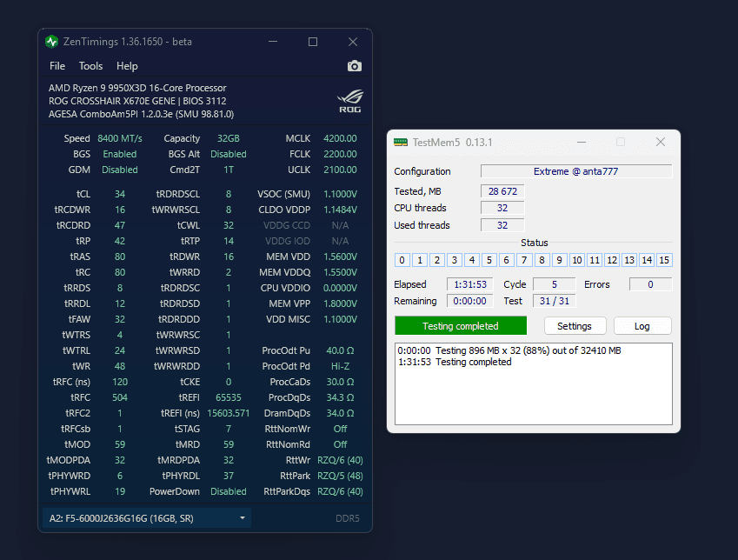Click the ROG logo in ZenTimings
Screen dimensions: 738x560
click(x=349, y=101)
